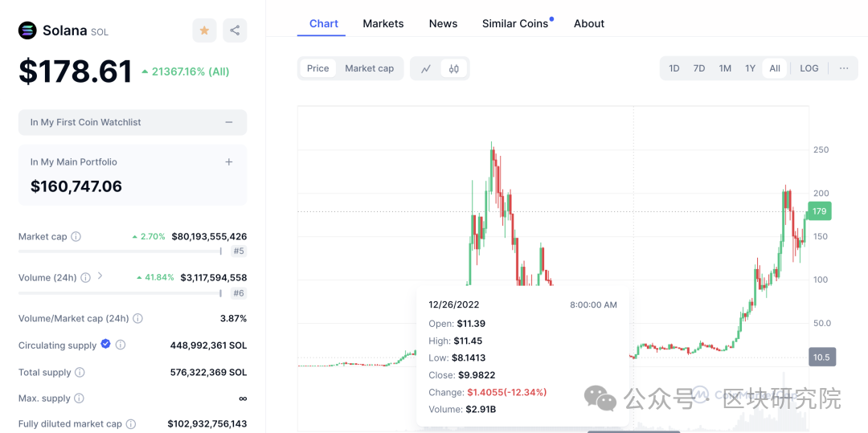Image resolution: width=868 pixels, height=433 pixels.
Task: Click the 21367.16% (All) change text
Action: [x=186, y=71]
